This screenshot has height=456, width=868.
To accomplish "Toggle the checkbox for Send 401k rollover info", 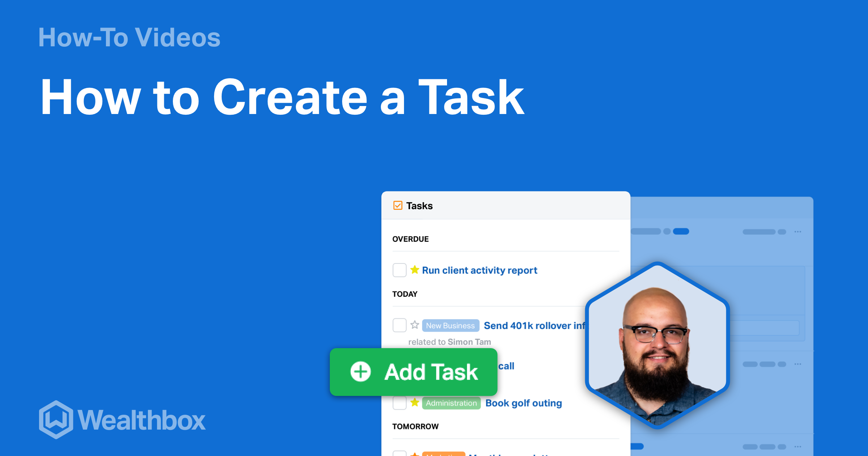I will coord(399,322).
